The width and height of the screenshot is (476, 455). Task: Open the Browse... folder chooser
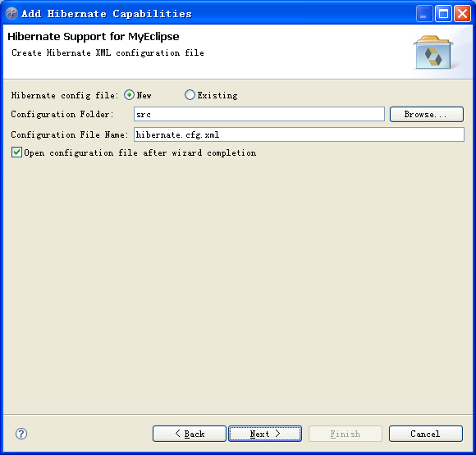coord(427,114)
